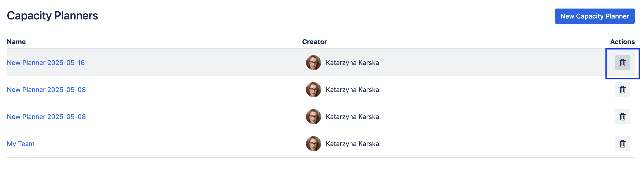Click the Name column header
Image resolution: width=644 pixels, height=174 pixels.
pos(16,42)
